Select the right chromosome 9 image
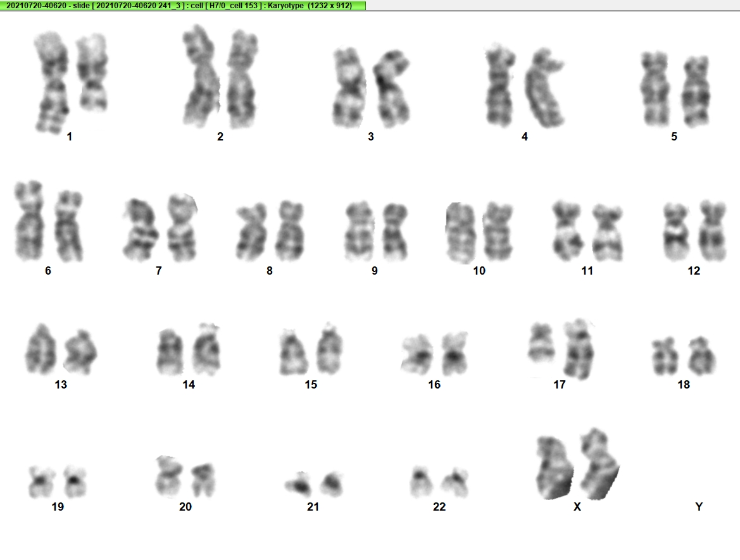 [x=395, y=232]
